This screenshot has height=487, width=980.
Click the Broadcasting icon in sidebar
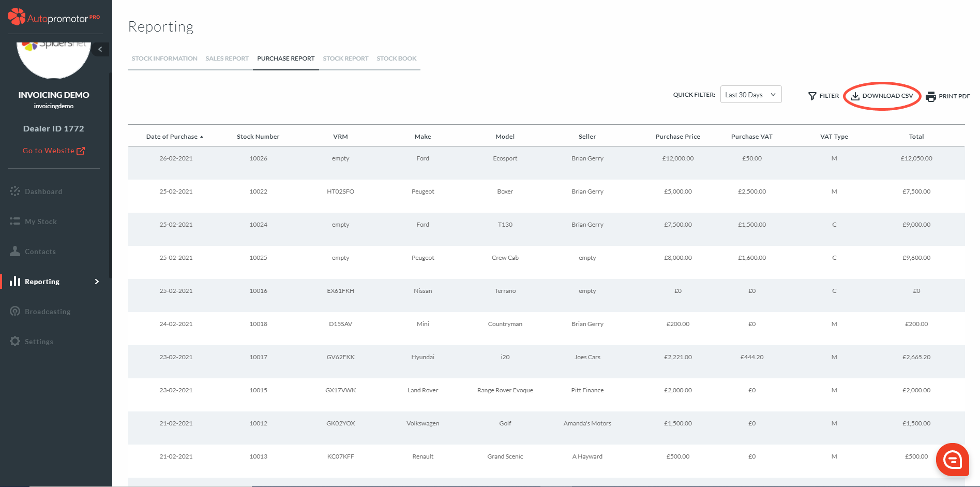pos(15,312)
